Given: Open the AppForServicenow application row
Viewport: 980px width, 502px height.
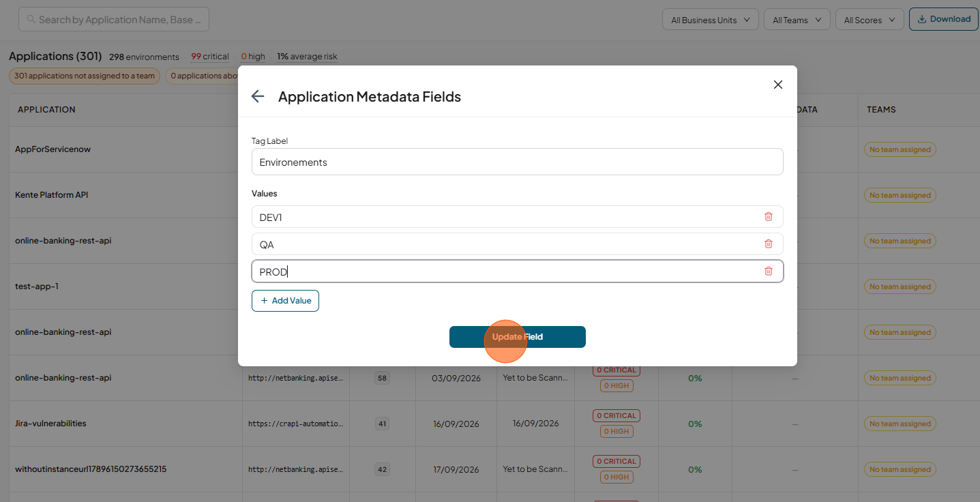Looking at the screenshot, I should [x=53, y=149].
